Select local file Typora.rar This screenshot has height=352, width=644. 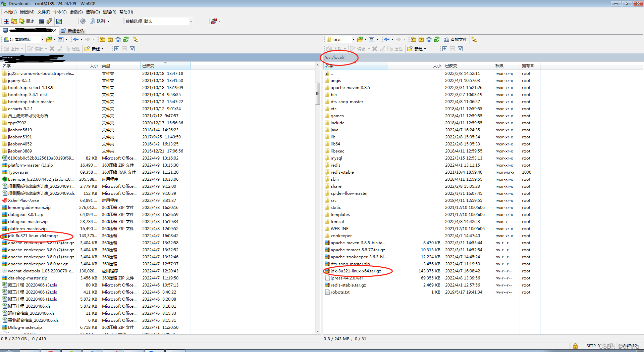[x=18, y=172]
